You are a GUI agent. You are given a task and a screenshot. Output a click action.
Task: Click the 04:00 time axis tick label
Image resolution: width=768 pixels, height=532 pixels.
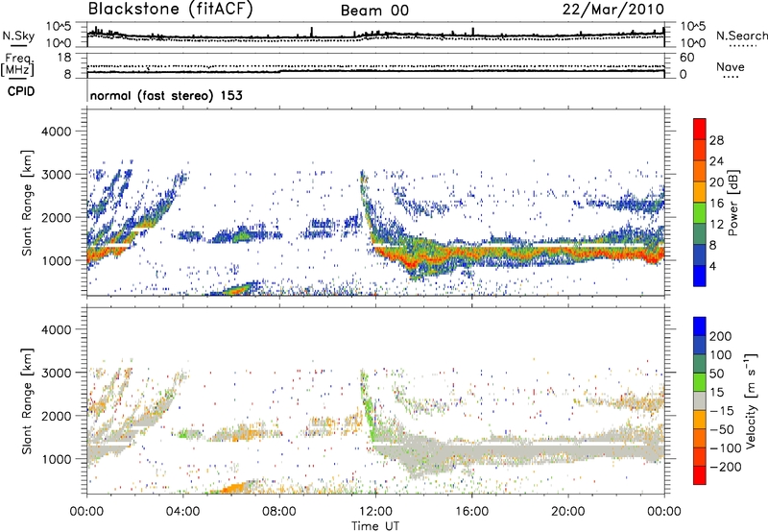coord(182,512)
